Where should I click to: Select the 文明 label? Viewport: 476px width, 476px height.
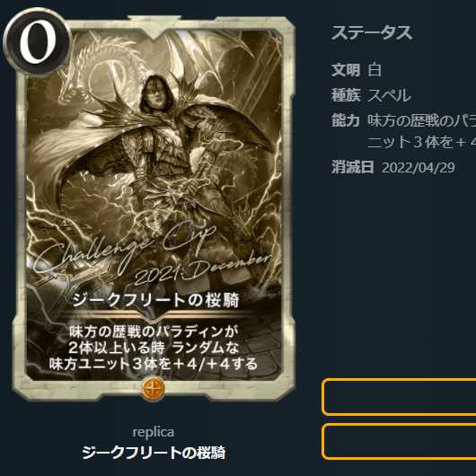[346, 70]
